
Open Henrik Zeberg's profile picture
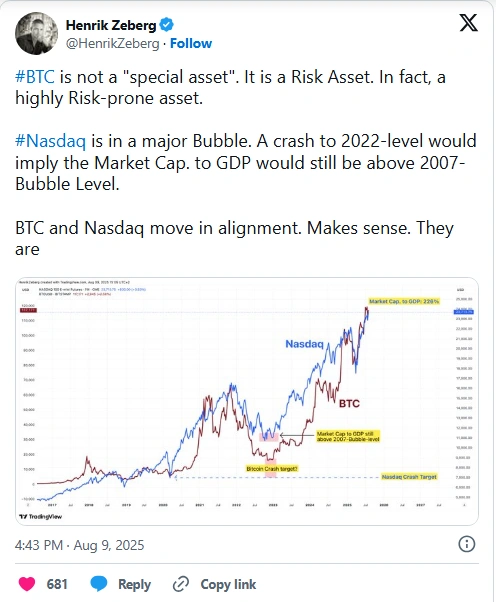pos(36,33)
